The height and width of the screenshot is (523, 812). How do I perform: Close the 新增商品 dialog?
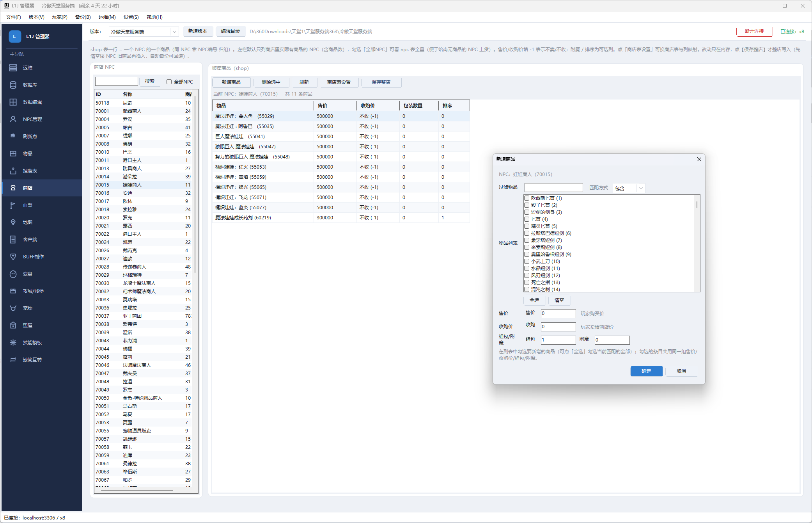click(699, 159)
